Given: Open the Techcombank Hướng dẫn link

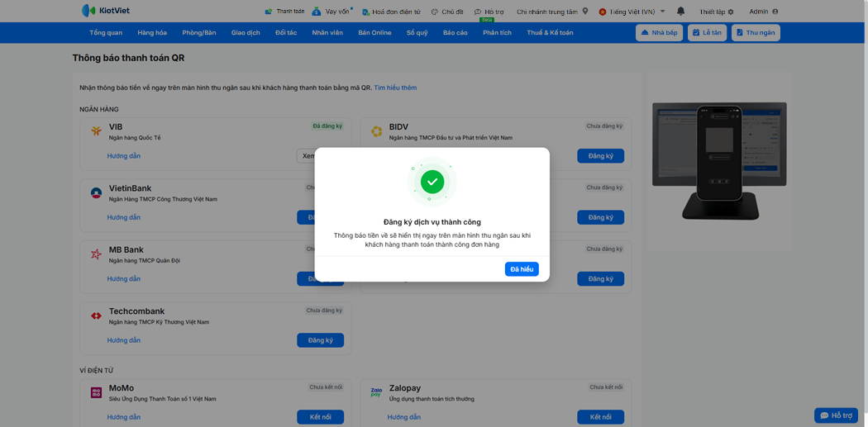Looking at the screenshot, I should [x=124, y=340].
